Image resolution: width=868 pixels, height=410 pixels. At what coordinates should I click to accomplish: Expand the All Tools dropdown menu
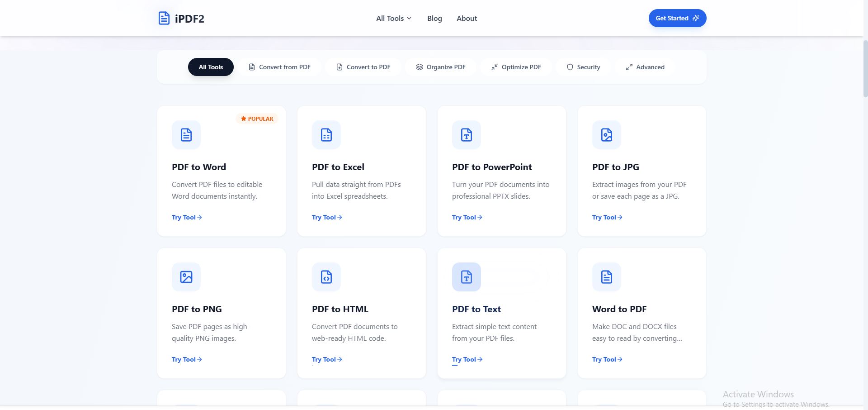(x=394, y=19)
